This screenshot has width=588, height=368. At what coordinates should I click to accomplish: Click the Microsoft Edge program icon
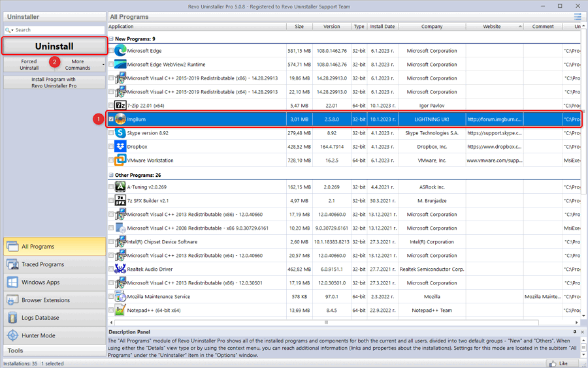[120, 50]
